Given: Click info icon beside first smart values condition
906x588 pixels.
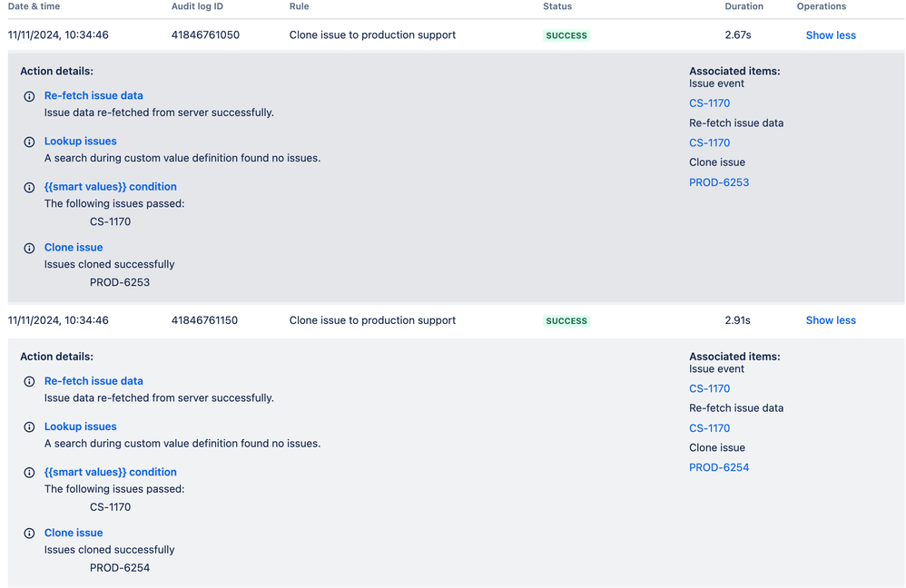Looking at the screenshot, I should point(29,188).
